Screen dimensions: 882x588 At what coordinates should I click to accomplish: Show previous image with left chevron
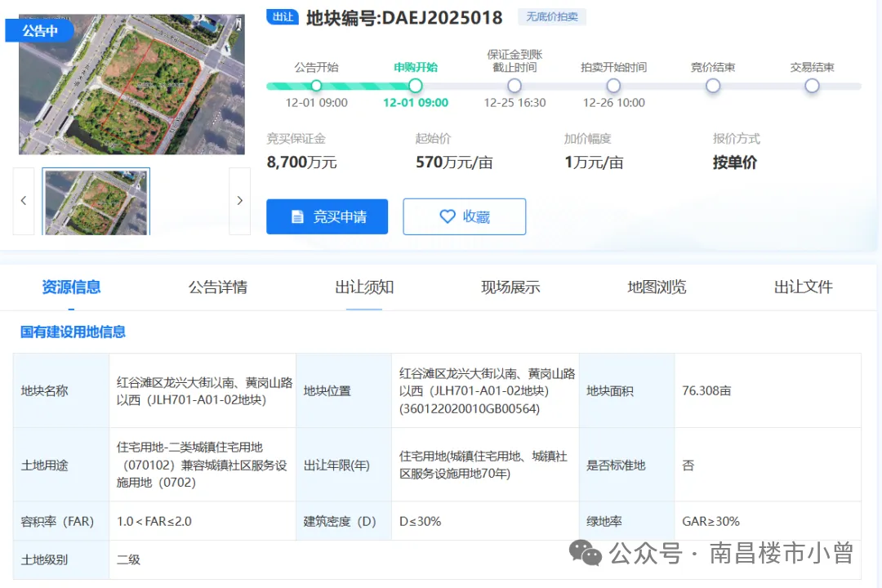(x=24, y=201)
